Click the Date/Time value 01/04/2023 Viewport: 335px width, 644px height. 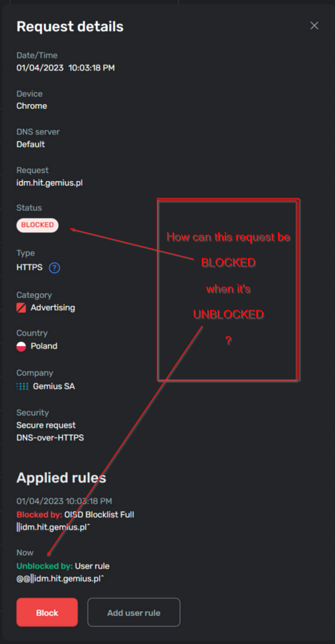tap(40, 68)
